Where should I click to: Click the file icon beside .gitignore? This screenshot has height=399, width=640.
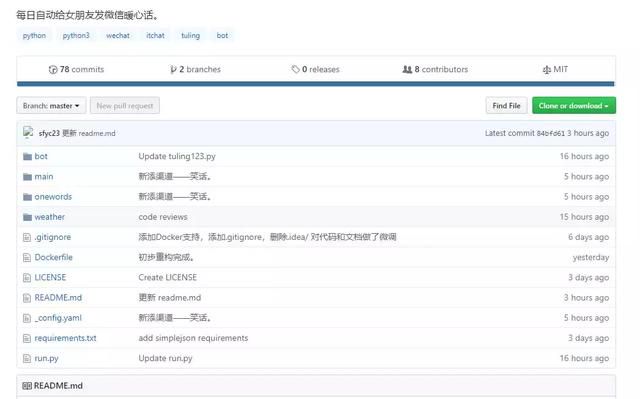pos(27,237)
